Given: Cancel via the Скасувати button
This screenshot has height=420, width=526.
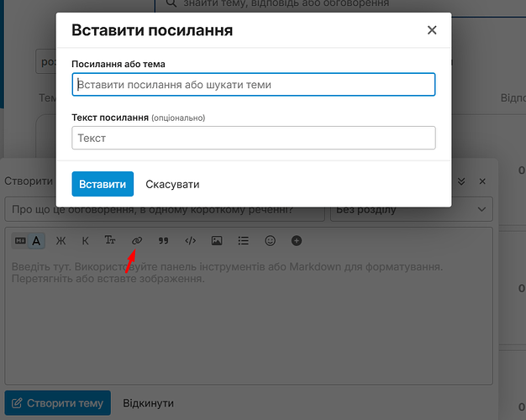Looking at the screenshot, I should (172, 184).
